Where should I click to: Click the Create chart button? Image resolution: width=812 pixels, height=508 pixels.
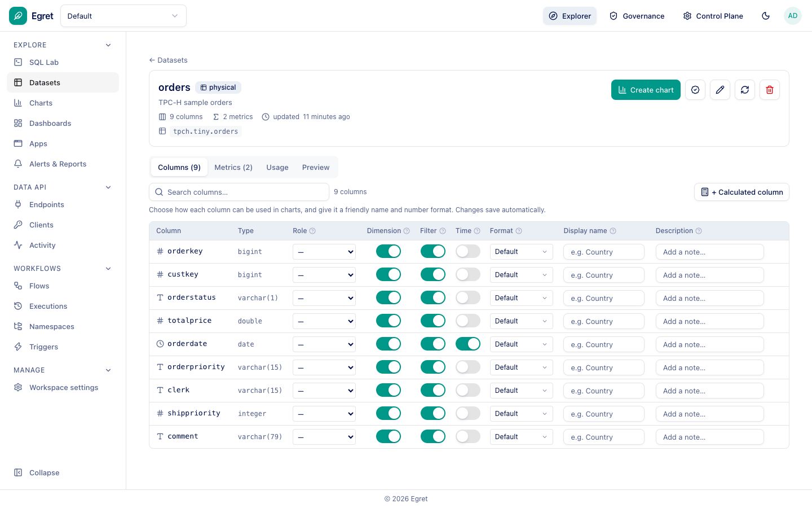pos(646,90)
